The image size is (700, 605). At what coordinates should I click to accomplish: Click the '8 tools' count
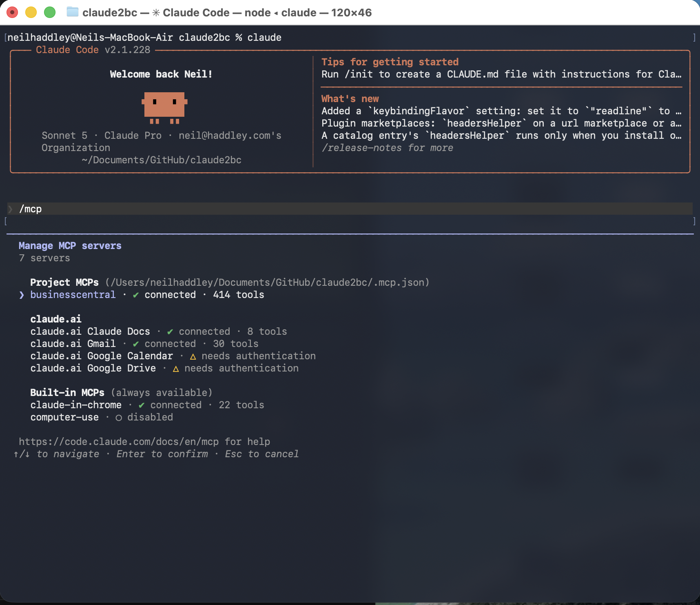(x=267, y=331)
